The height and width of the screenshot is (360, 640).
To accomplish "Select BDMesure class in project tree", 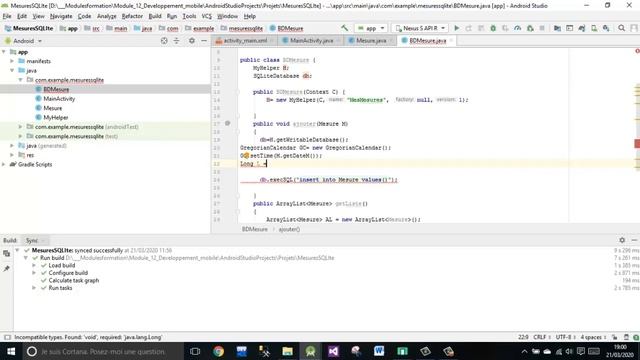I will (x=56, y=89).
